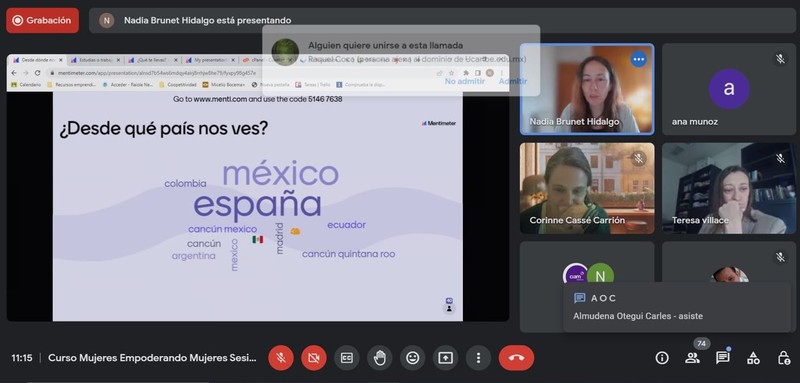Open the 'Recursos emprendi...' bookmark folder
This screenshot has width=800, height=383.
[71, 85]
